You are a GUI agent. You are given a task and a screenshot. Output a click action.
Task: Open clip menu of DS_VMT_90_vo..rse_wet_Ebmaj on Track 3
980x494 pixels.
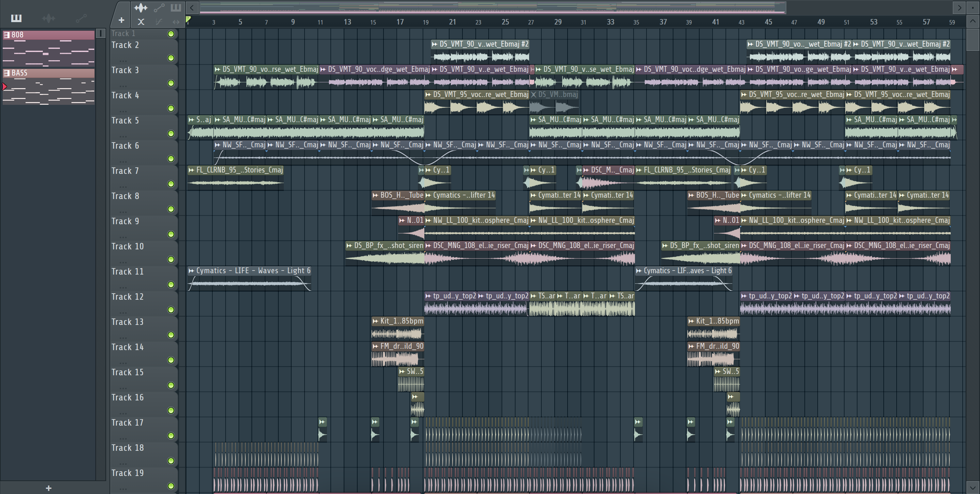coord(218,69)
